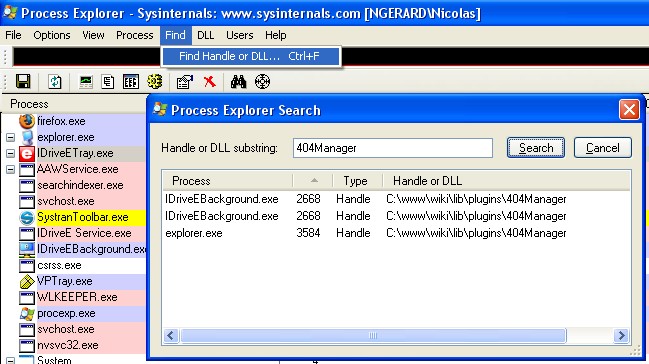
Task: Select WLKEEPER.exe in process list
Action: pyautogui.click(x=77, y=297)
